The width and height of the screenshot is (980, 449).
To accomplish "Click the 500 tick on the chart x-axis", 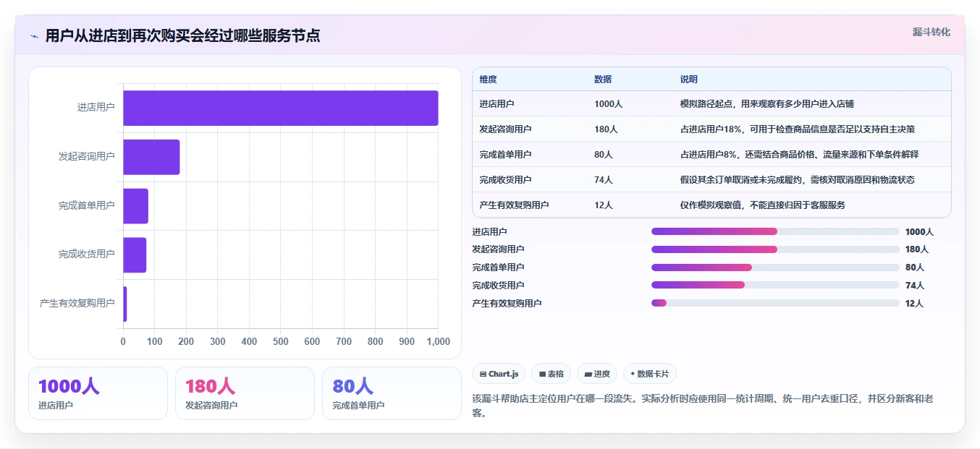I will click(281, 342).
